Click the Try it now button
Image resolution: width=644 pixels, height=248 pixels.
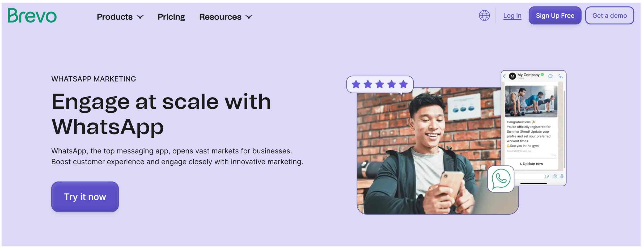[85, 197]
